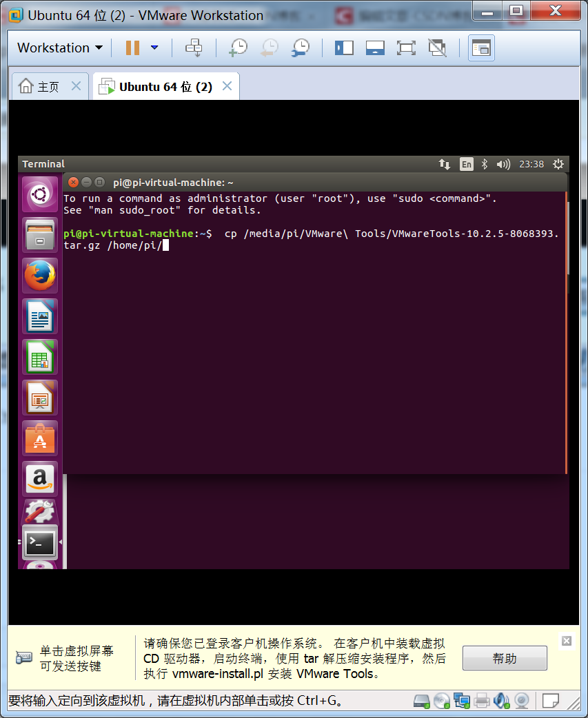The width and height of the screenshot is (588, 718).
Task: Close the Ubuntu 64 位 (2) tab
Action: click(227, 86)
